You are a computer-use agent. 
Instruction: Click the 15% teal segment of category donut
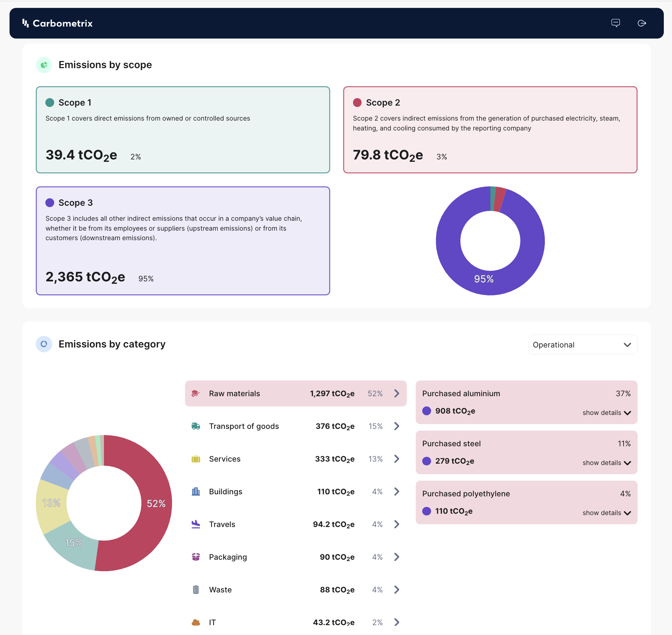tap(74, 543)
